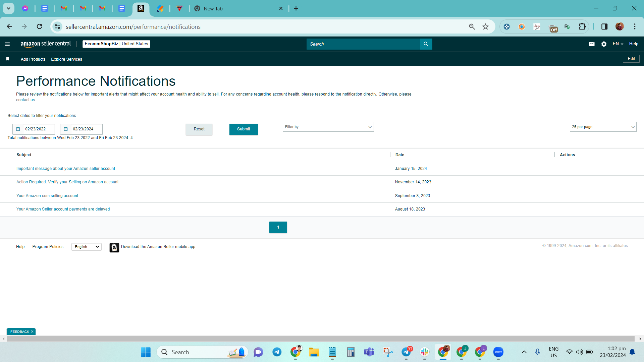Open the taskbar notification bell
Image resolution: width=644 pixels, height=362 pixels.
click(632, 352)
